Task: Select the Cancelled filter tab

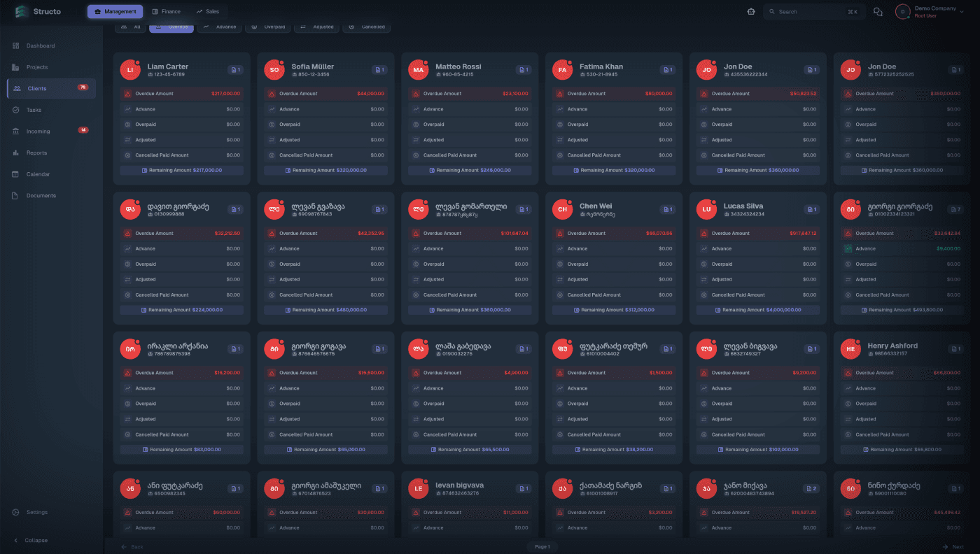Action: point(367,27)
